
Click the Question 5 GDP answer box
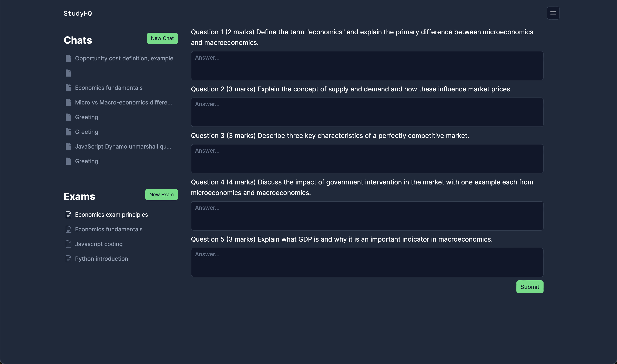[x=367, y=262]
